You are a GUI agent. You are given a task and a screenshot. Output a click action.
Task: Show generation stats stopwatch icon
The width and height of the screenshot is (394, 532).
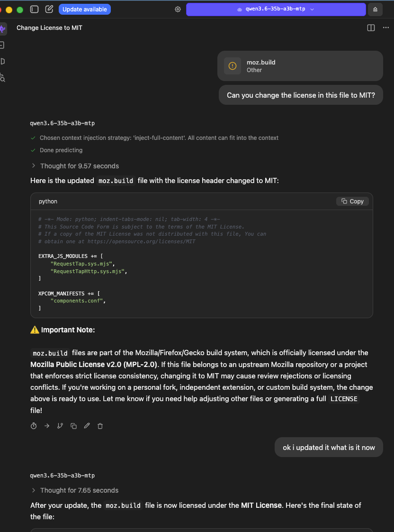point(34,426)
